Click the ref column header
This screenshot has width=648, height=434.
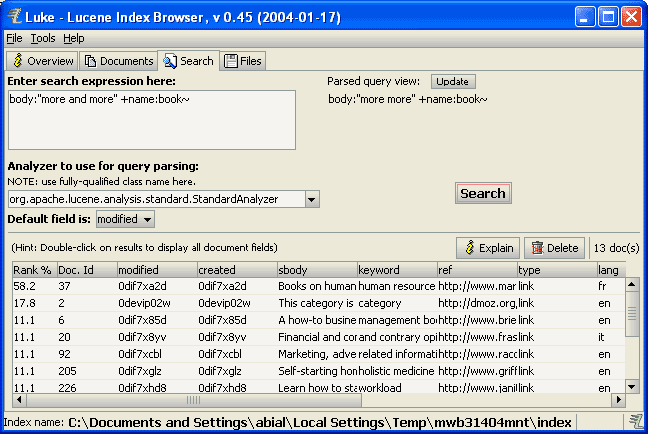pos(477,270)
